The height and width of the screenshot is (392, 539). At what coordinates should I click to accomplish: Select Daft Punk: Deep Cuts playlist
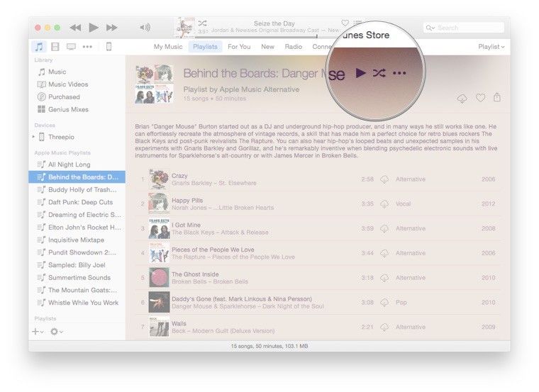click(79, 202)
